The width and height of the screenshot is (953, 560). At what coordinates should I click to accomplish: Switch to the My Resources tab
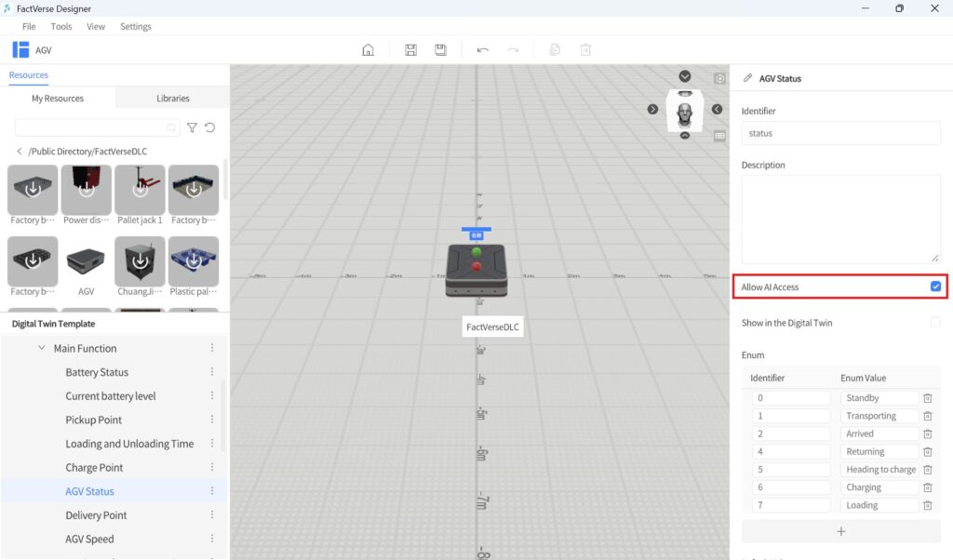pos(58,98)
